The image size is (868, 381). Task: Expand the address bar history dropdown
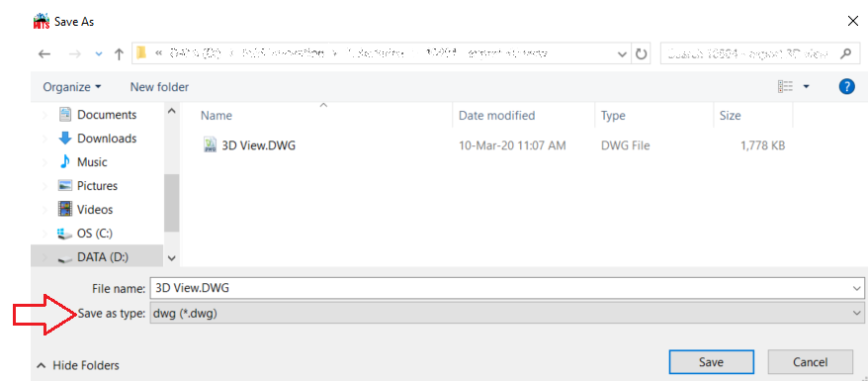click(x=622, y=53)
